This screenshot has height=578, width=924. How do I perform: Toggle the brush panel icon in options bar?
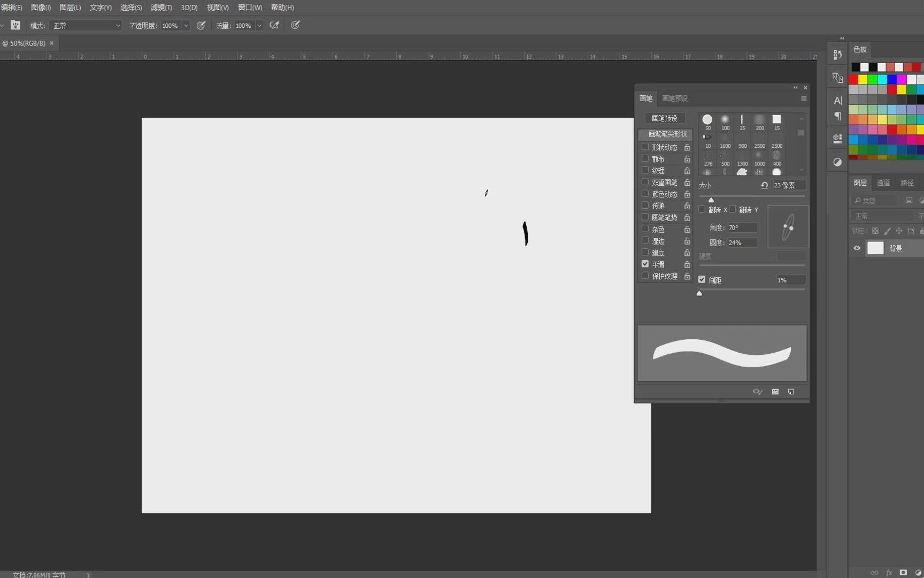[16, 25]
